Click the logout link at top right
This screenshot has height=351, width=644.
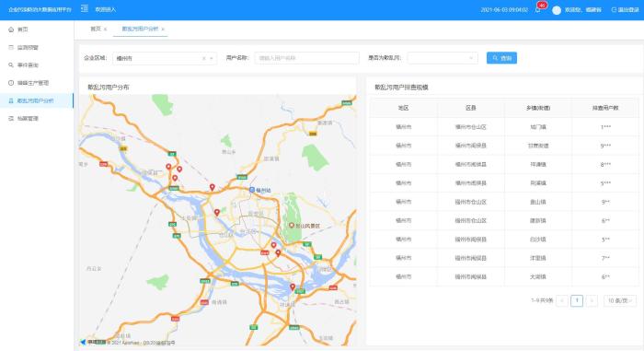point(625,10)
